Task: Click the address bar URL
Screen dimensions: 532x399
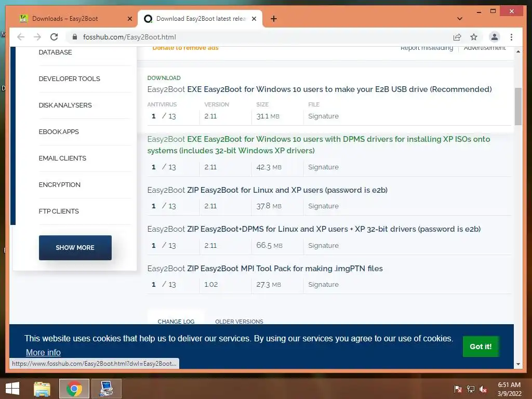Action: (x=129, y=37)
